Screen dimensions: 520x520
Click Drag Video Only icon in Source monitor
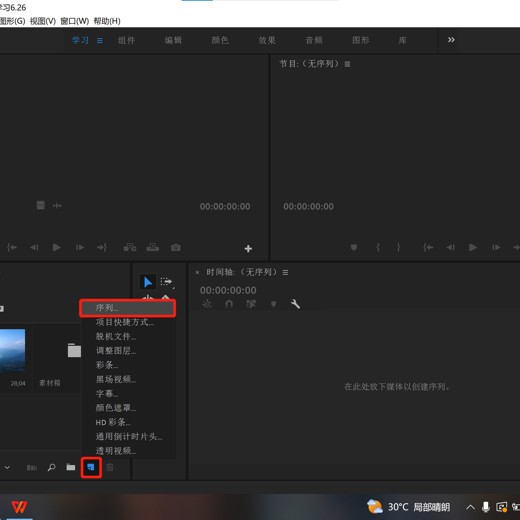coord(41,205)
